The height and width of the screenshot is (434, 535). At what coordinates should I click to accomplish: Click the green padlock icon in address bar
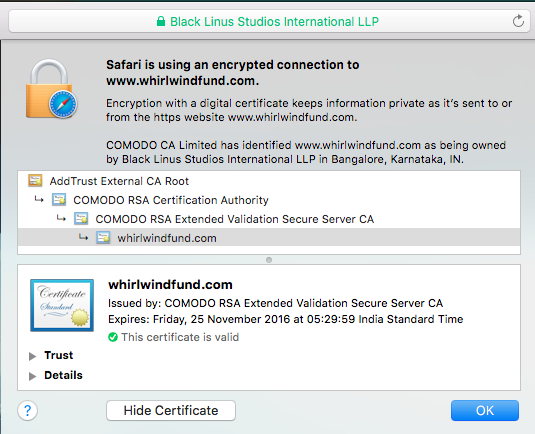tap(161, 21)
